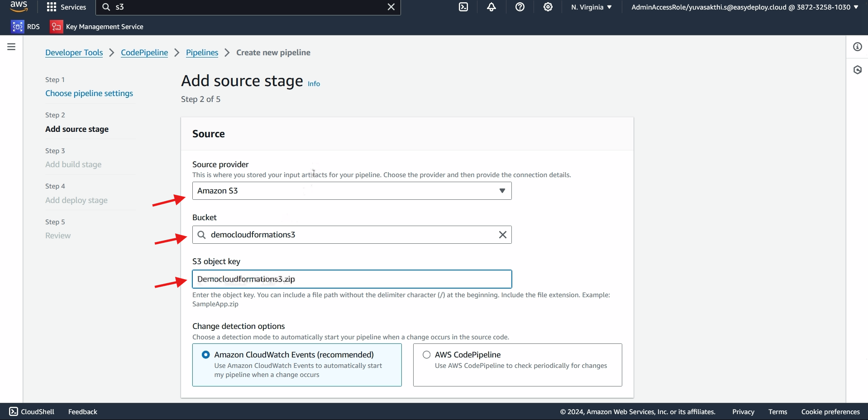
Task: Open Cookie preferences in footer
Action: point(830,412)
